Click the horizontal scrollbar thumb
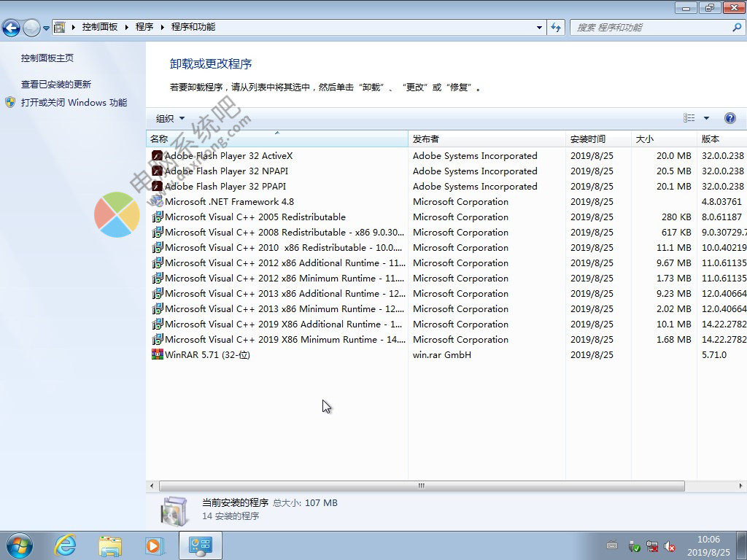The height and width of the screenshot is (560, 747). point(421,486)
